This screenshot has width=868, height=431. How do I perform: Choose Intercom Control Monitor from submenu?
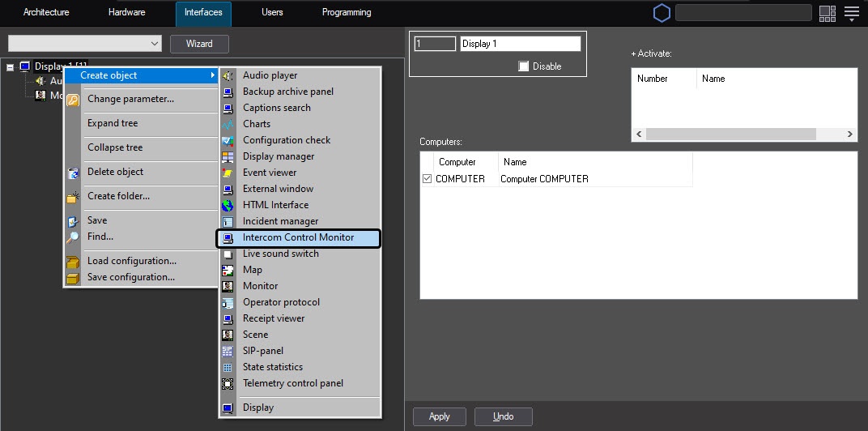click(299, 237)
